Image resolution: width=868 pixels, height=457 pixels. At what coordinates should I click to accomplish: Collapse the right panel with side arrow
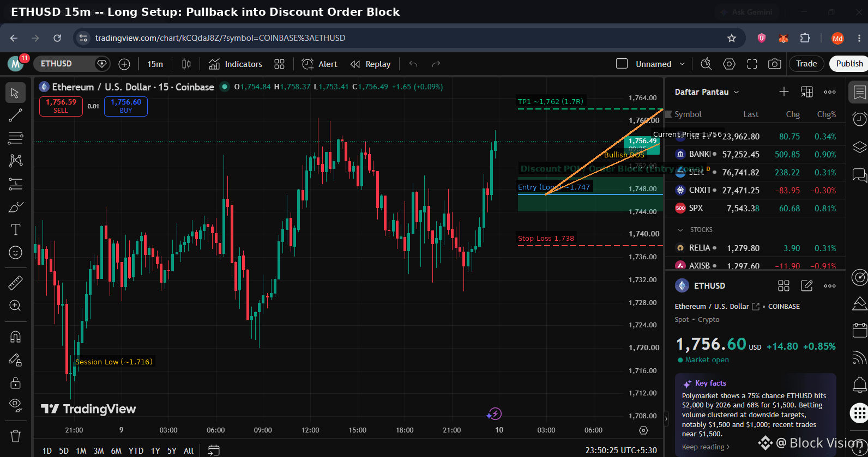tap(666, 419)
